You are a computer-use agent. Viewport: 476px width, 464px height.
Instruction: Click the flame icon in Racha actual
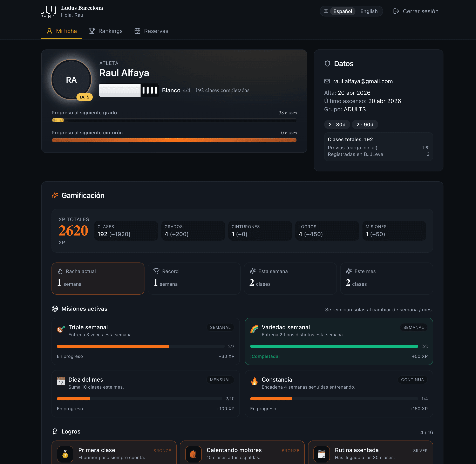pos(60,271)
